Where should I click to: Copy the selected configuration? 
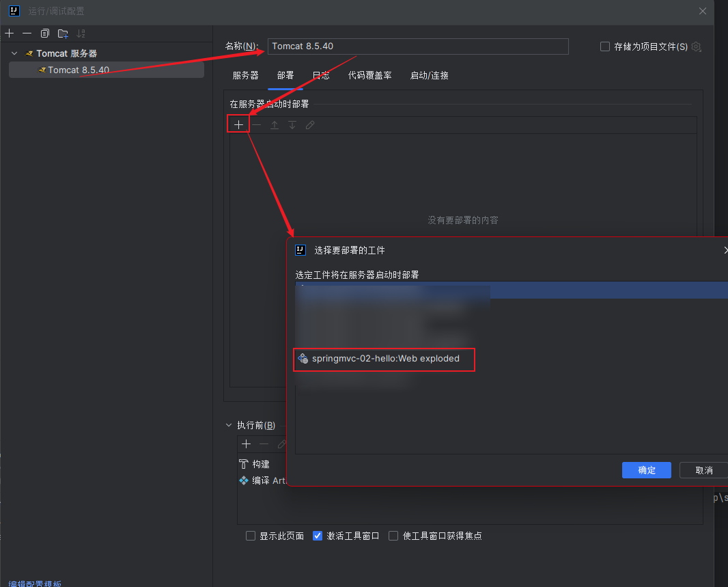[x=44, y=33]
